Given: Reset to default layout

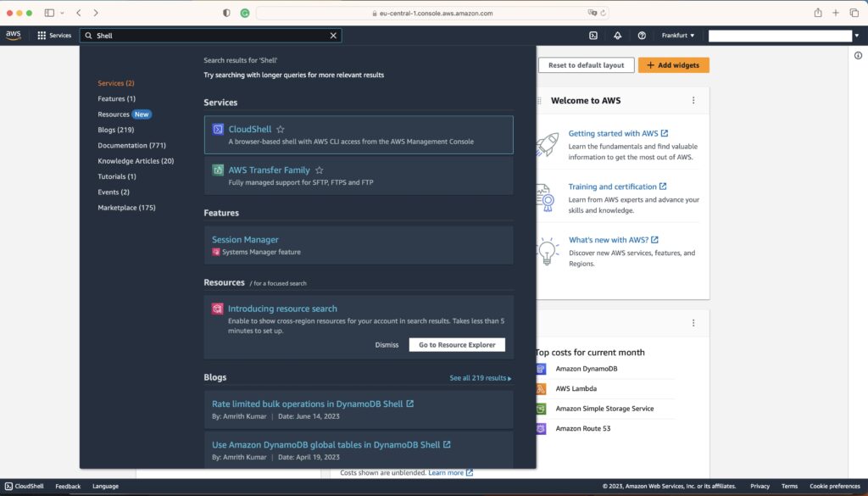Looking at the screenshot, I should click(x=587, y=64).
